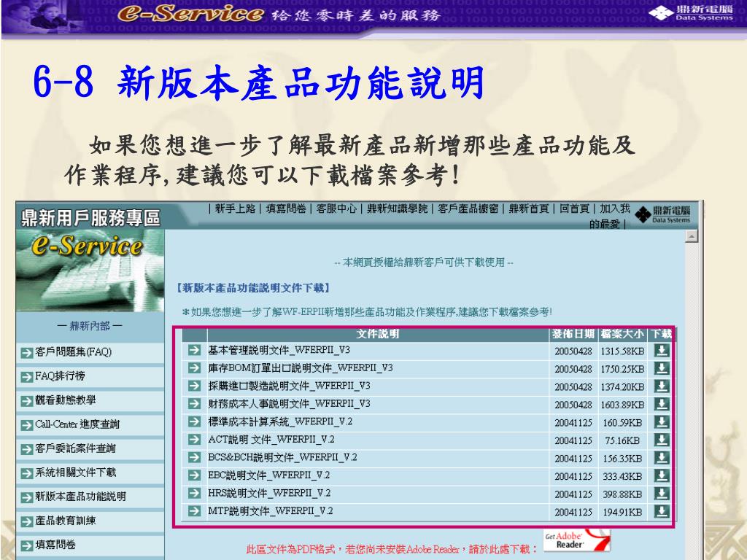Download ACT說明文件 via its download icon

point(662,440)
